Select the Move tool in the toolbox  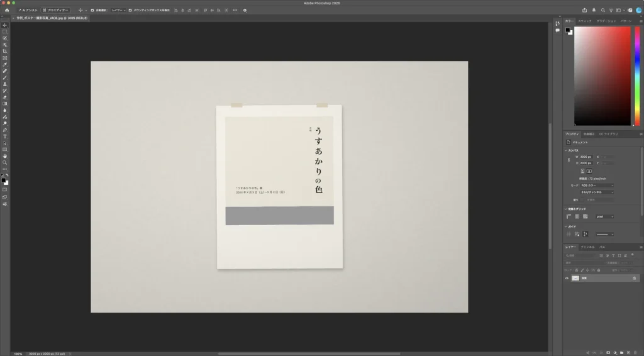pyautogui.click(x=5, y=25)
